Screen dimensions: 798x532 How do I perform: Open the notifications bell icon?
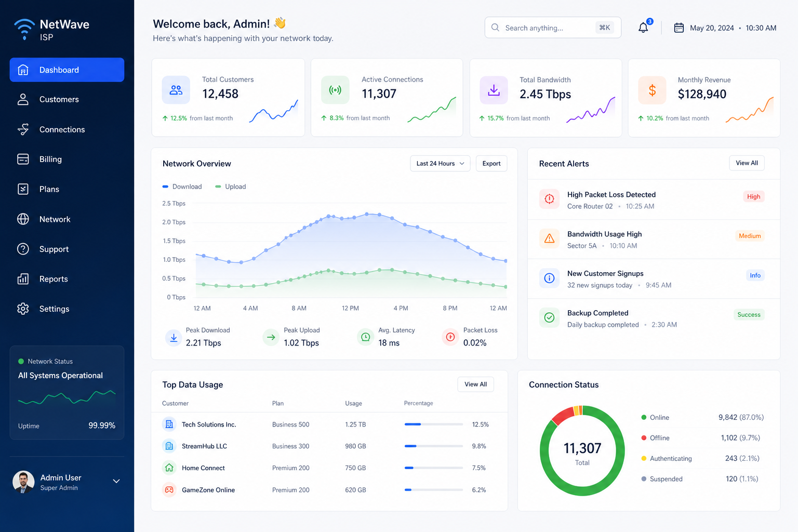point(643,28)
